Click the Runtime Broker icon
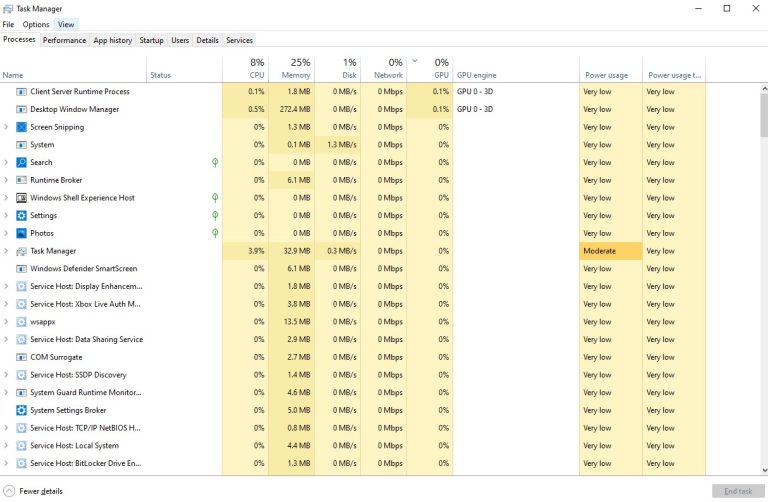This screenshot has width=768, height=502. coord(21,180)
